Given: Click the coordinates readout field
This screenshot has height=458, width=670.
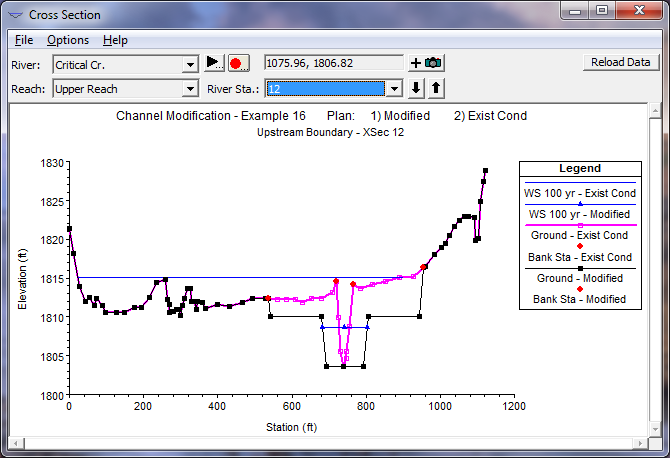Looking at the screenshot, I should point(333,63).
